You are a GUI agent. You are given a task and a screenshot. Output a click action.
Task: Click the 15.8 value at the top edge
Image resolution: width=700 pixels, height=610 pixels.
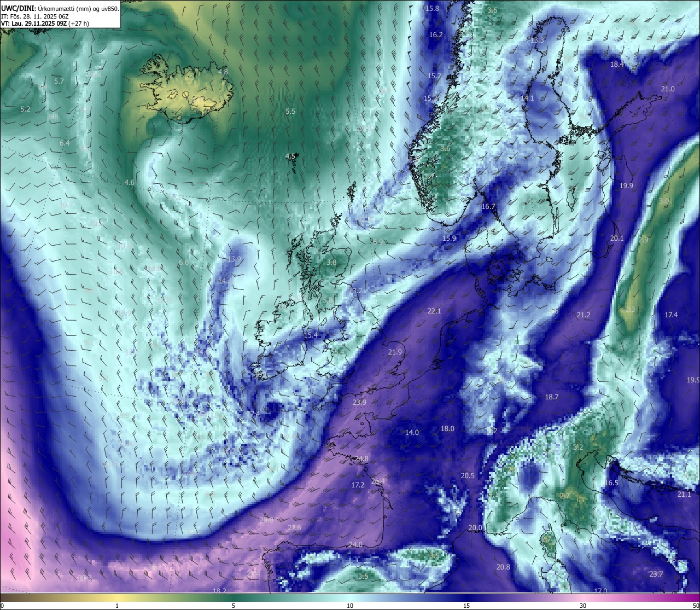(432, 8)
